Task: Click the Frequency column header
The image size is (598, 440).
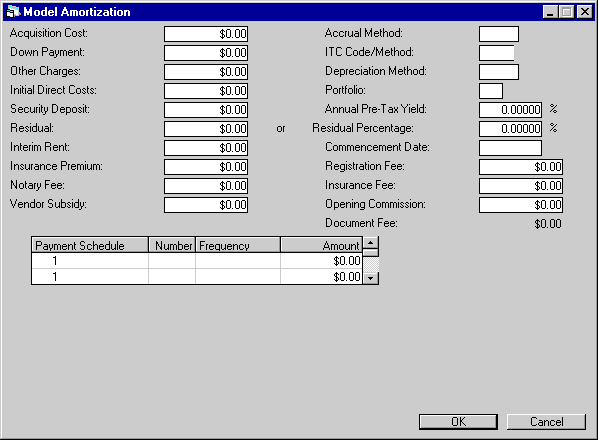Action: tap(238, 245)
